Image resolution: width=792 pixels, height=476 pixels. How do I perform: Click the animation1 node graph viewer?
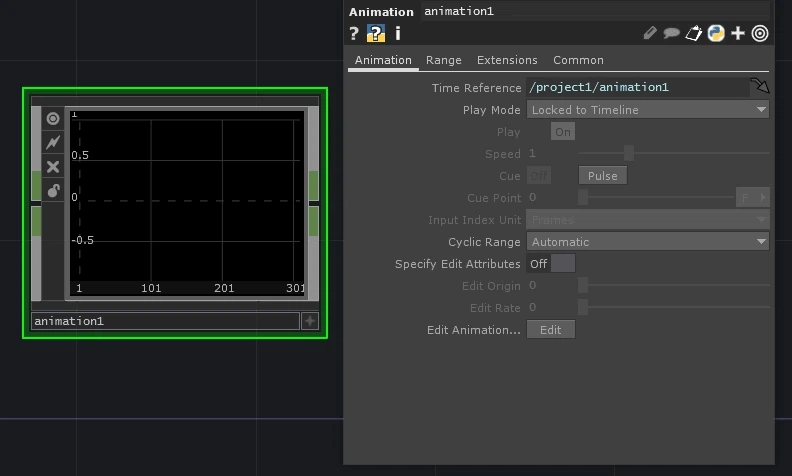tap(187, 203)
